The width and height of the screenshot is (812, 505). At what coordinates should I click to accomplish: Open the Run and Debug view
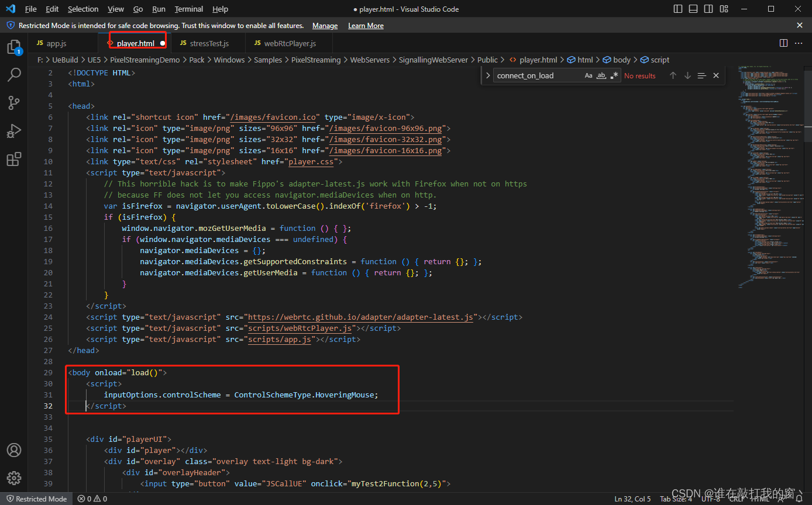click(x=14, y=131)
